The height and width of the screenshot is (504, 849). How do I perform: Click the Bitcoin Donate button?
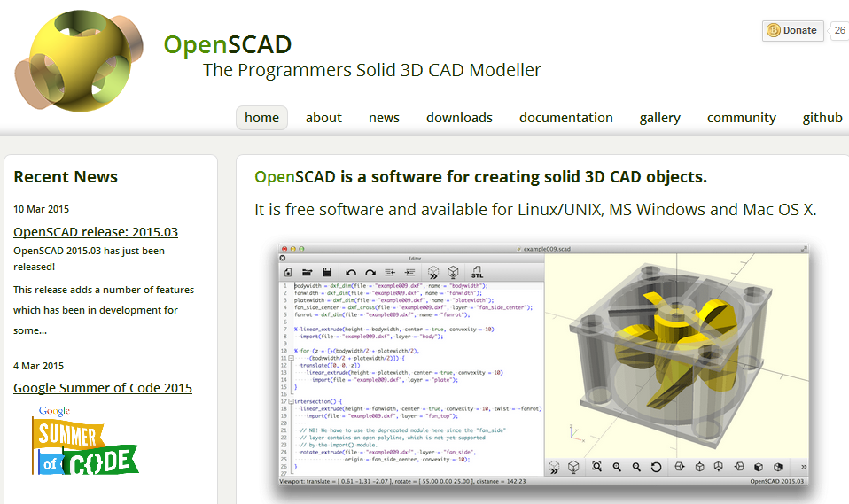792,30
